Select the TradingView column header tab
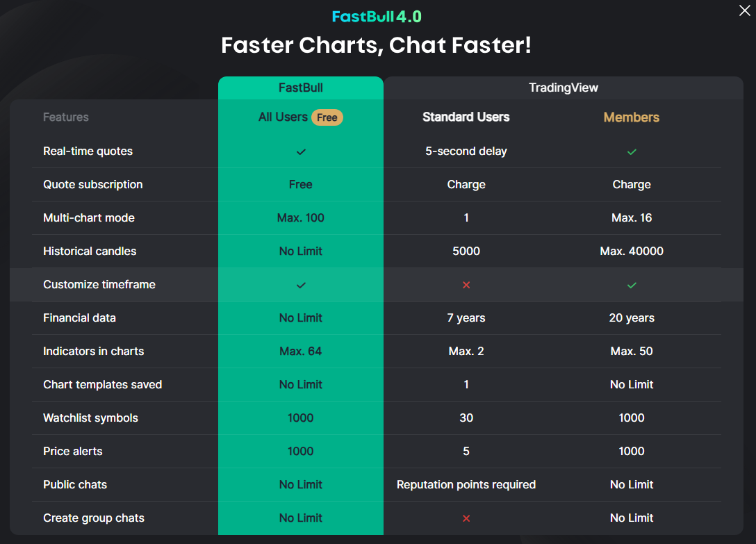Screen dimensions: 756x544 (x=563, y=88)
